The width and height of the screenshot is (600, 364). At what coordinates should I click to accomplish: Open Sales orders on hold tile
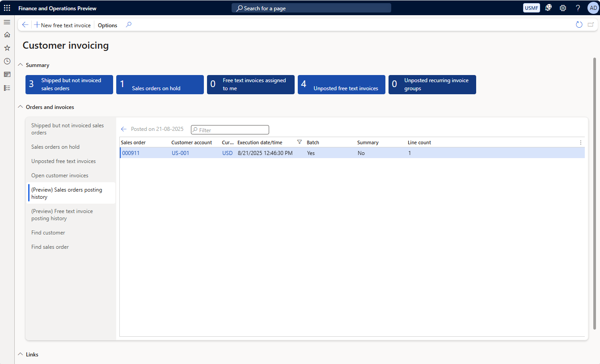tap(160, 84)
